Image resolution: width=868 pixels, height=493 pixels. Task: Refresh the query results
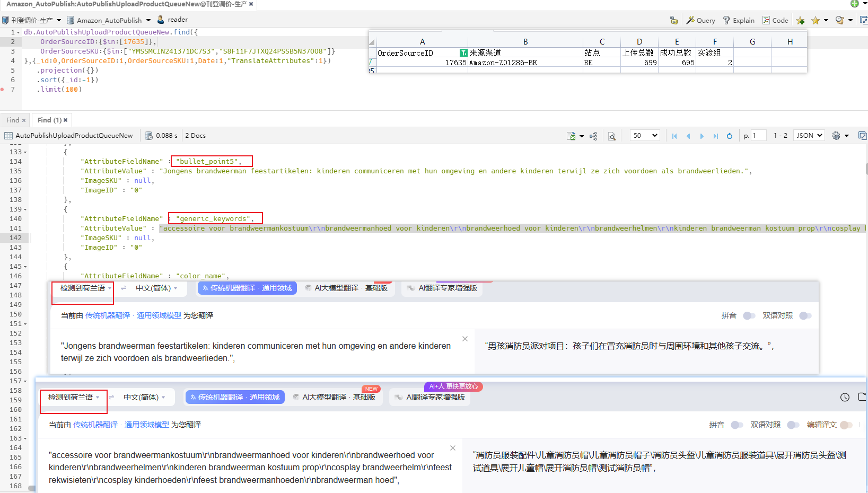click(x=730, y=136)
